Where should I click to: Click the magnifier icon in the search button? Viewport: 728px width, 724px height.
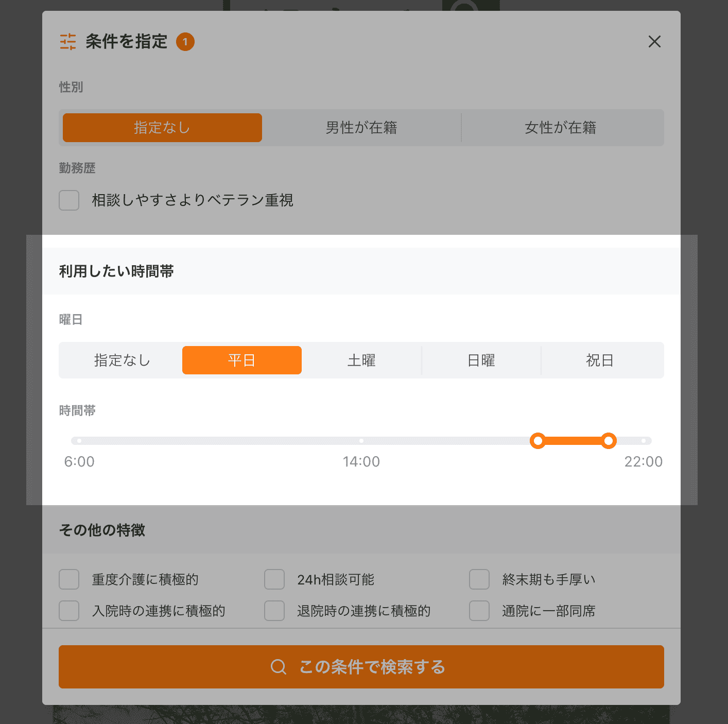coord(279,667)
